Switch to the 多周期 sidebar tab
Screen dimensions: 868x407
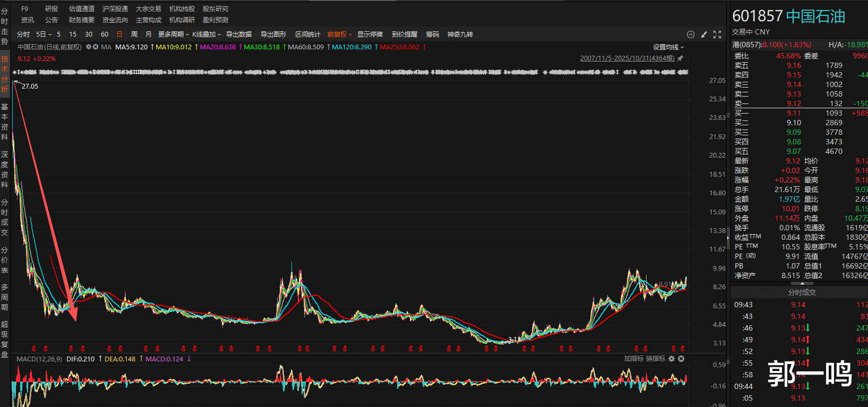(5, 297)
